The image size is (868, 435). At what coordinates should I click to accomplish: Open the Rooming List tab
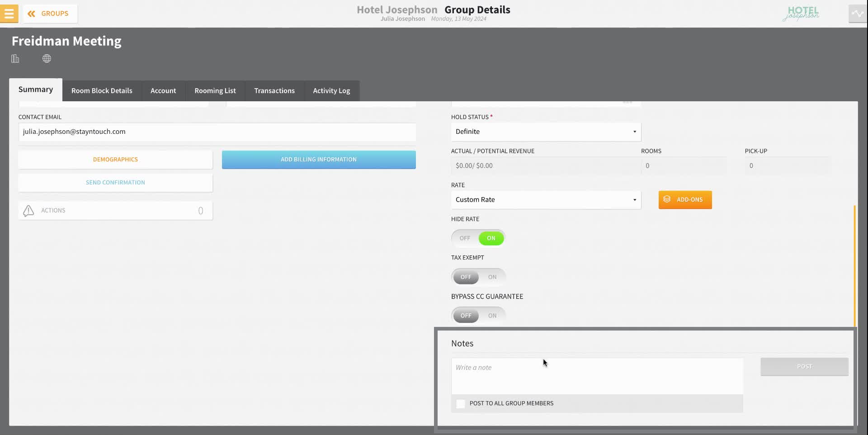[x=215, y=91]
